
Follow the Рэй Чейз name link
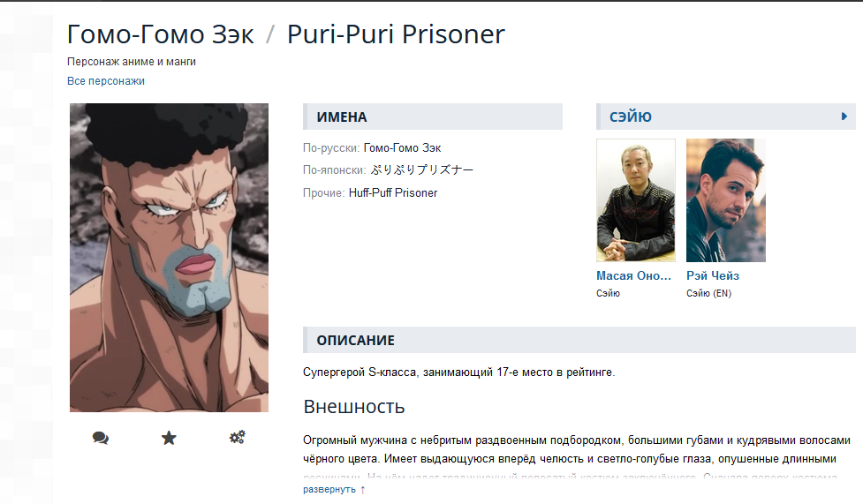point(712,275)
